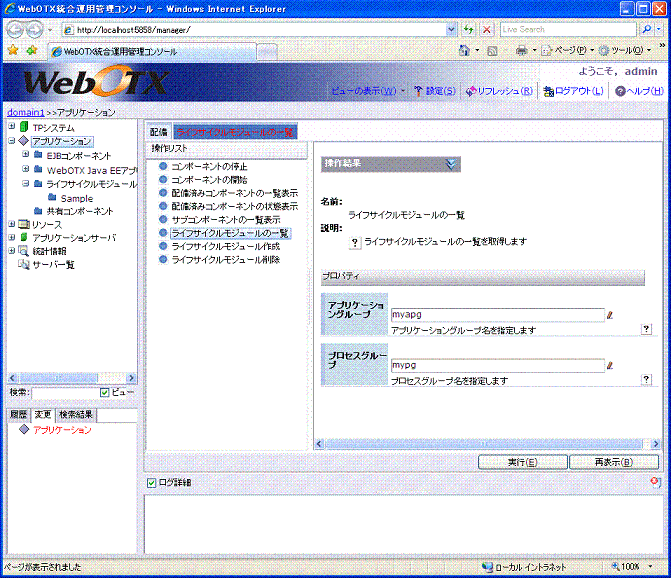
Task: Toggle the ビュー checkbox next to search
Action: point(104,393)
